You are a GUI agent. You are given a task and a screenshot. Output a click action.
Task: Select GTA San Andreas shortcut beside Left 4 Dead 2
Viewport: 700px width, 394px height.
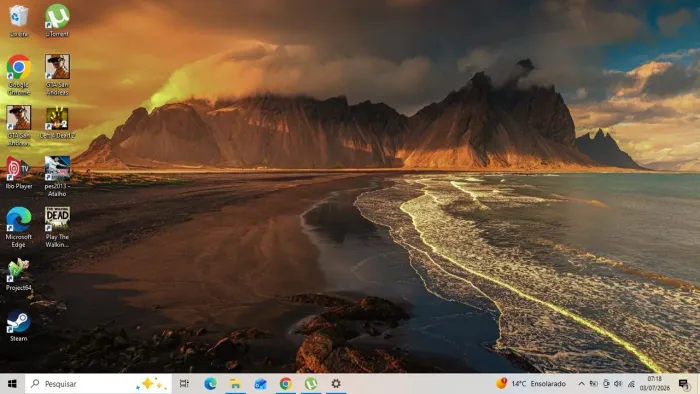click(18, 125)
